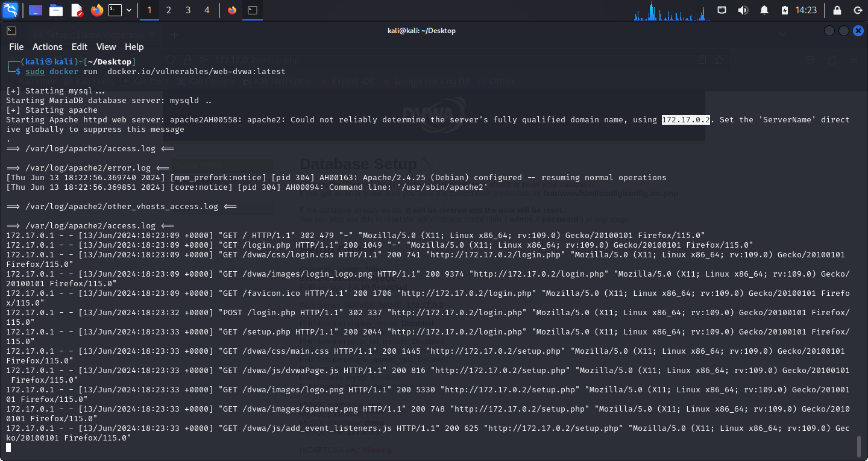The height and width of the screenshot is (461, 868).
Task: Open the Help menu
Action: (x=134, y=47)
